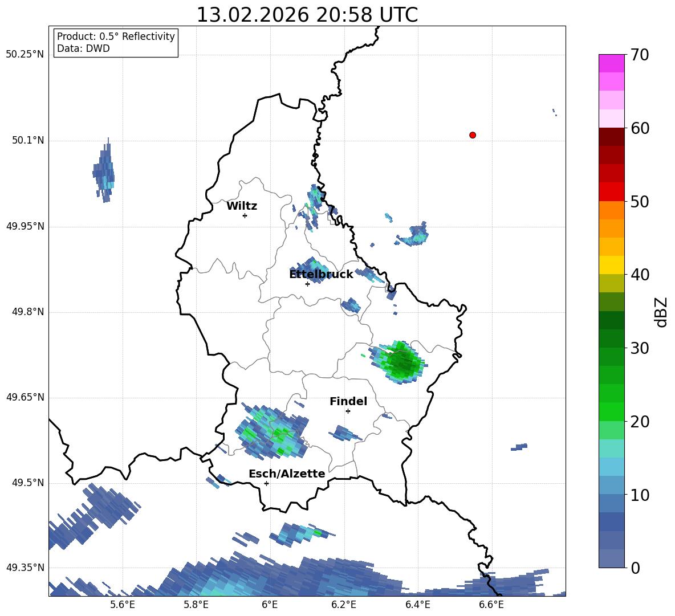Click the 10 tick on the colorbar

point(640,495)
